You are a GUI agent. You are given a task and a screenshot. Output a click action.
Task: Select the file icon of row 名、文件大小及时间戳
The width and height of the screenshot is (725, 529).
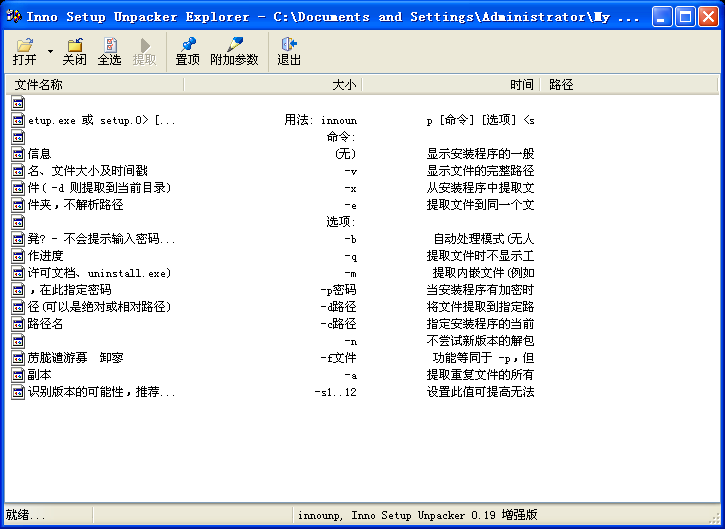tap(18, 171)
